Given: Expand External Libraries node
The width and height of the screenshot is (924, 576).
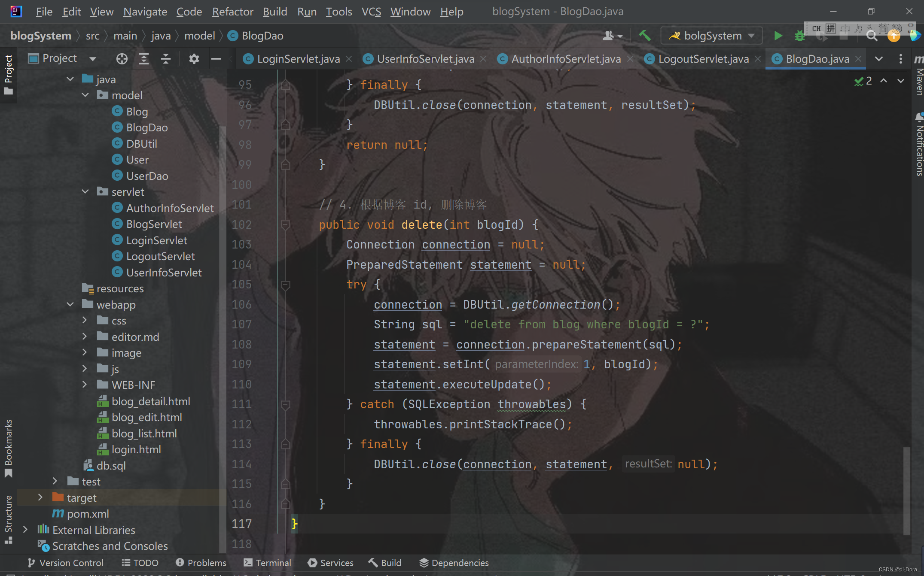Looking at the screenshot, I should click(x=25, y=530).
